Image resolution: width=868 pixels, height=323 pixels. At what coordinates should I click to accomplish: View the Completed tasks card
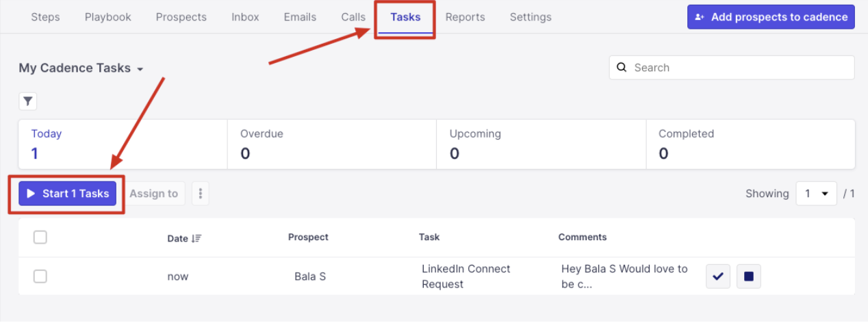click(x=750, y=144)
